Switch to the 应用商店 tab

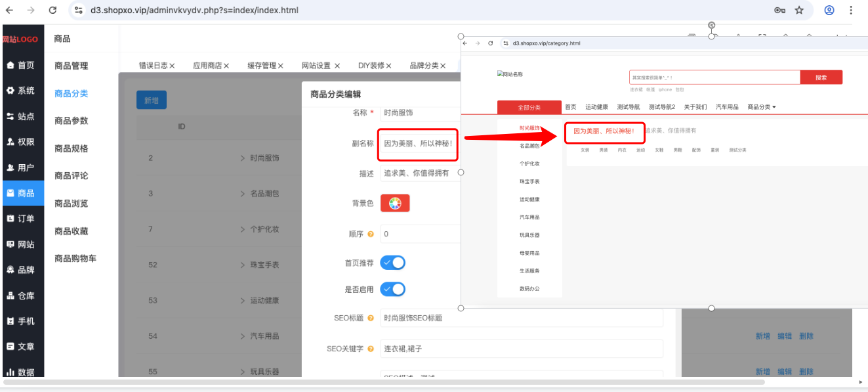207,66
